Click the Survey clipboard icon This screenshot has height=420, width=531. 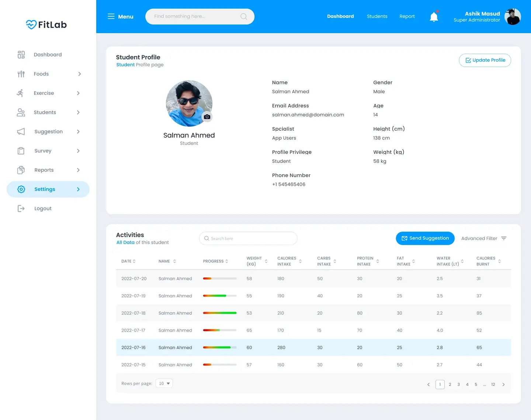point(21,151)
